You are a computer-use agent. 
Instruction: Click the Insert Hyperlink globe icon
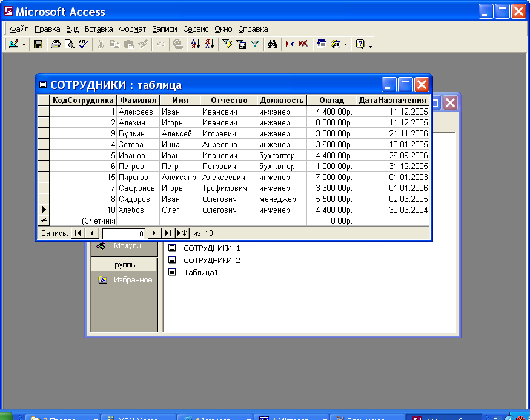178,44
